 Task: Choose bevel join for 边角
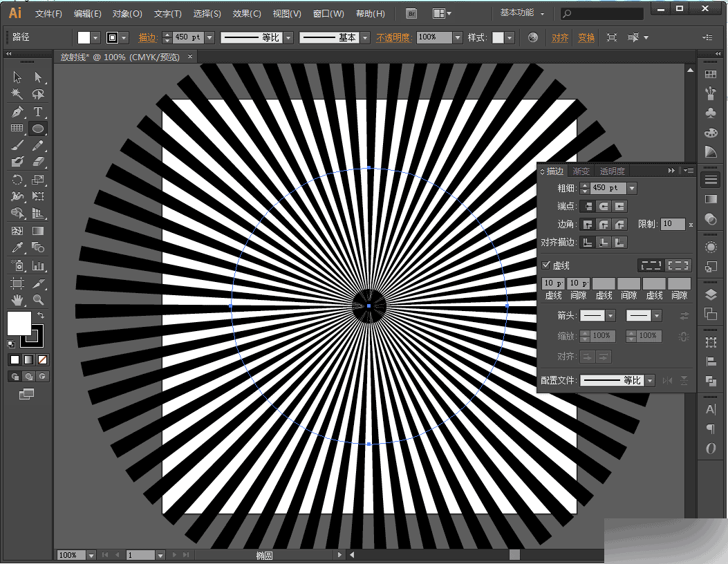619,225
